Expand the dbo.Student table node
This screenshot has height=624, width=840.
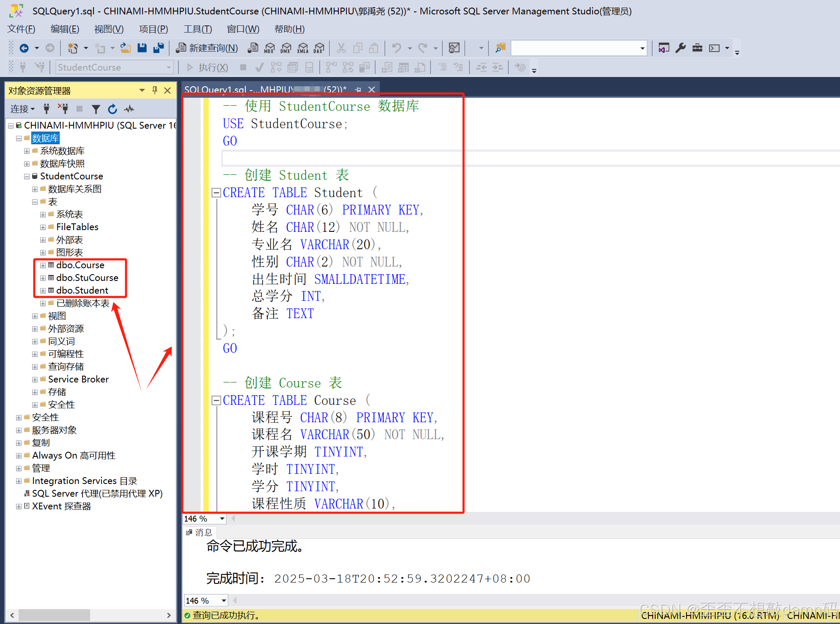click(x=43, y=291)
